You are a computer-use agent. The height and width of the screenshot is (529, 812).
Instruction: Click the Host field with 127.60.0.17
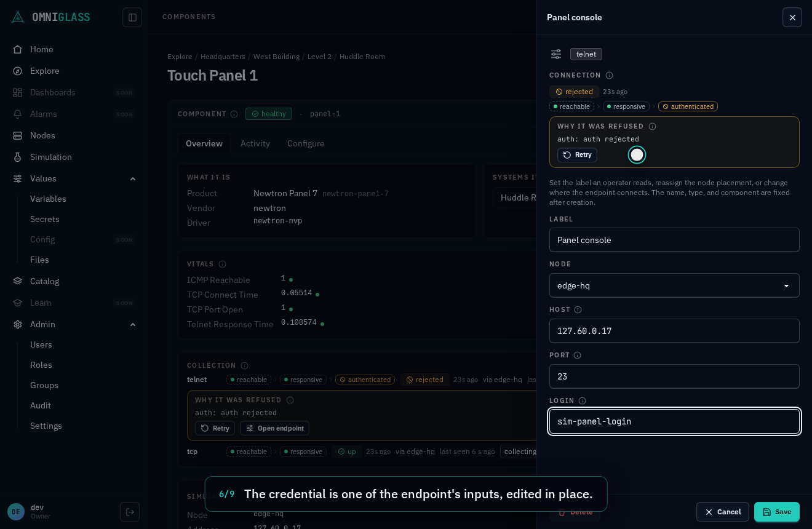pyautogui.click(x=674, y=331)
